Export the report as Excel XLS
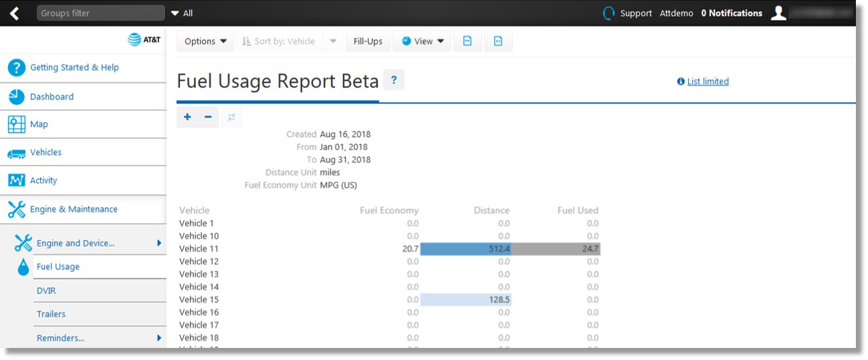 (x=498, y=41)
